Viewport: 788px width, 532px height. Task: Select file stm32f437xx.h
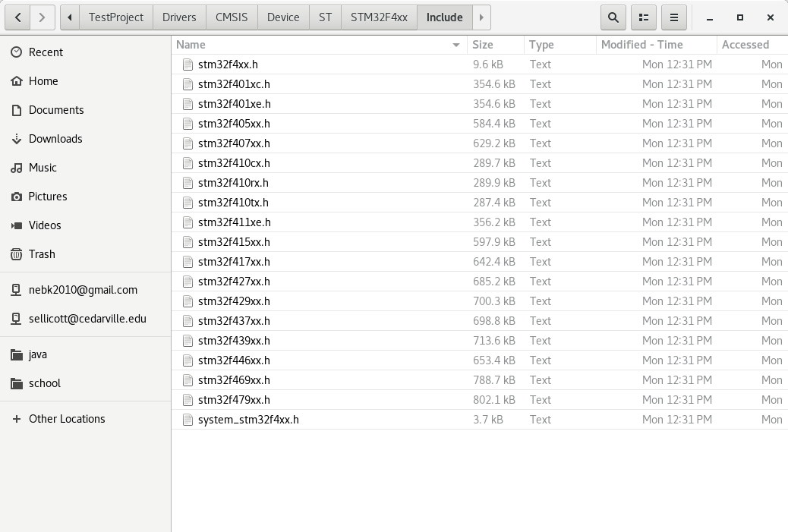coord(480,321)
